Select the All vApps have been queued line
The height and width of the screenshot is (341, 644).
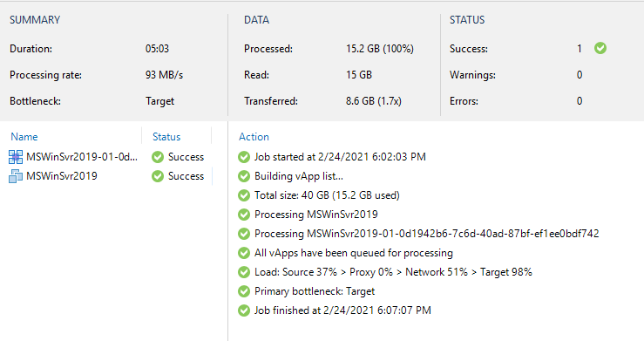pos(354,253)
